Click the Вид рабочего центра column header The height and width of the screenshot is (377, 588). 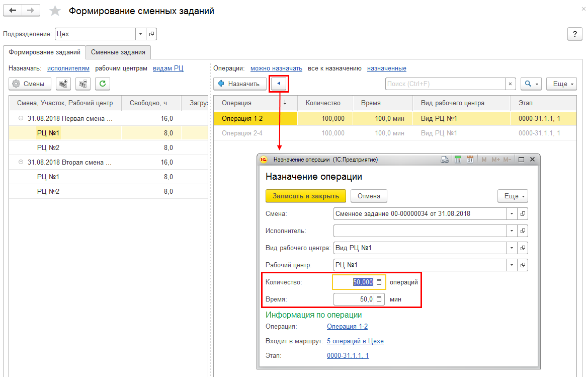coord(461,103)
